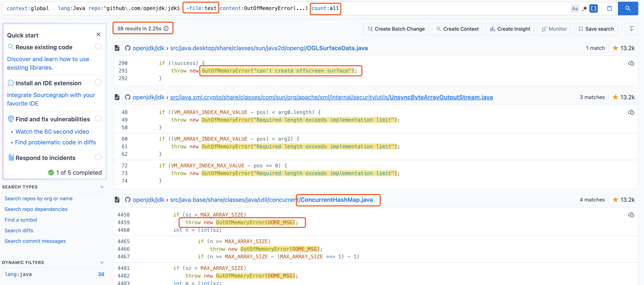Select Find a symbol search type

tap(21, 220)
